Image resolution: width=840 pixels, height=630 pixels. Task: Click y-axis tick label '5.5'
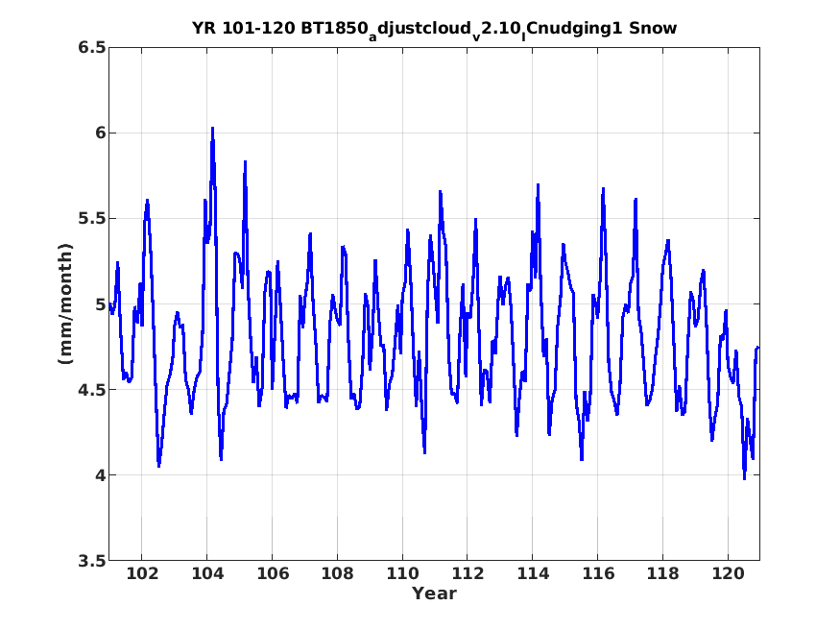tap(92, 219)
